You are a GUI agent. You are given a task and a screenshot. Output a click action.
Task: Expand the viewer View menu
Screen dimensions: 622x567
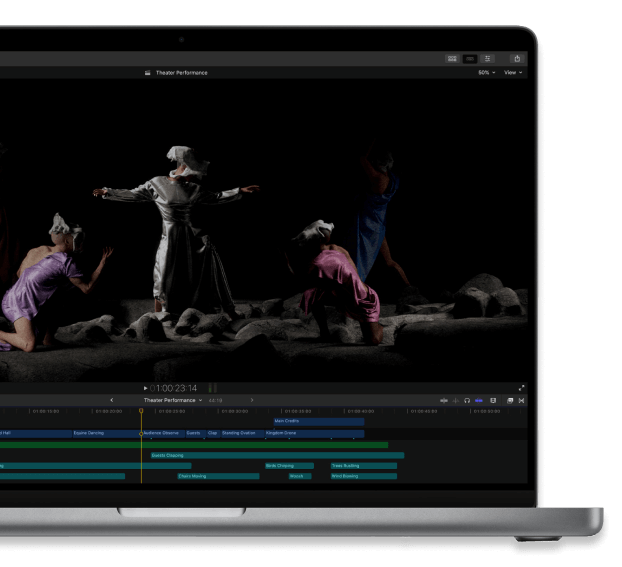point(512,73)
